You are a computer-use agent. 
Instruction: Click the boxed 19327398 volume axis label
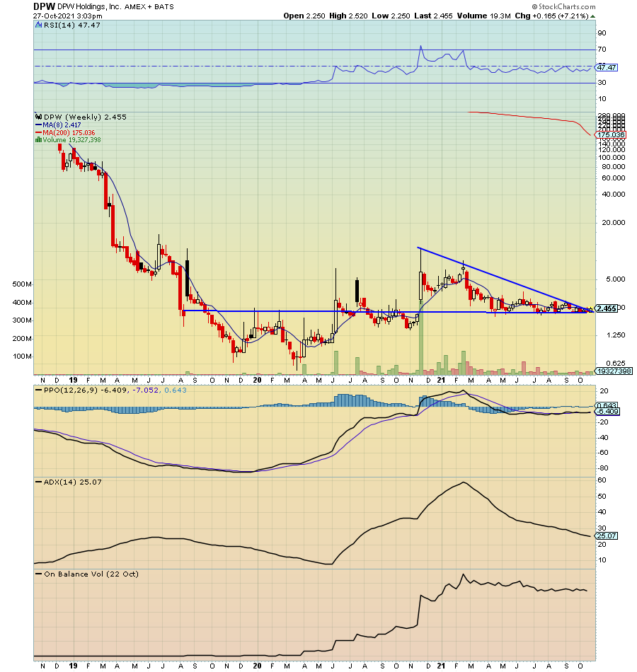pyautogui.click(x=614, y=371)
